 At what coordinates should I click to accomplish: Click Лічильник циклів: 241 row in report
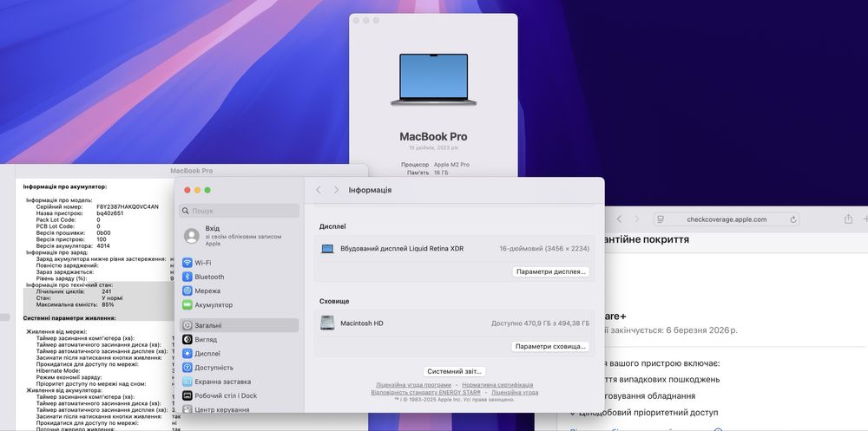point(74,291)
